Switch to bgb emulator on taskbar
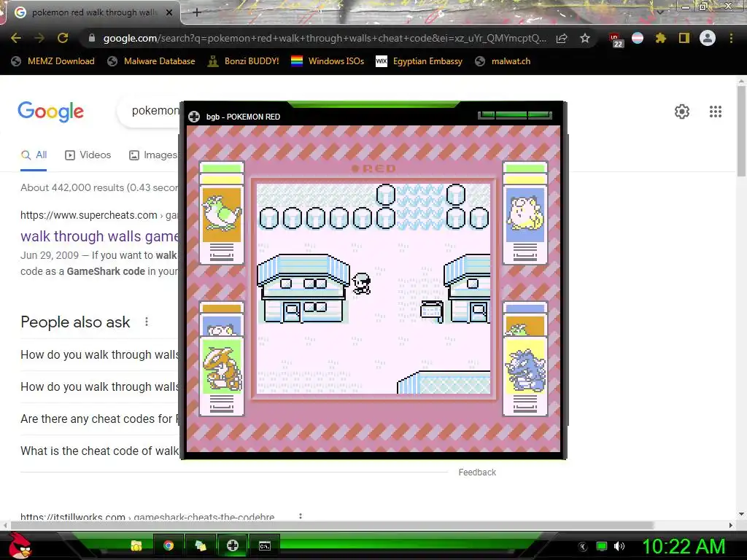The height and width of the screenshot is (560, 747). tap(233, 545)
